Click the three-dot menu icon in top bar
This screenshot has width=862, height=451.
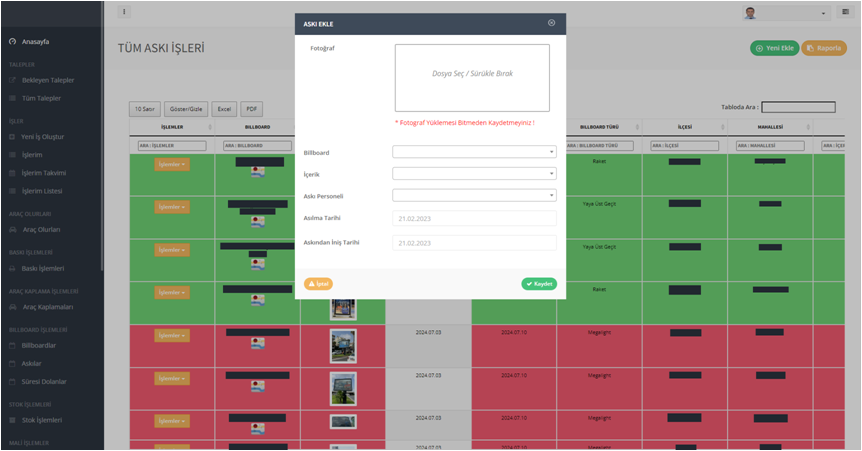pos(124,12)
